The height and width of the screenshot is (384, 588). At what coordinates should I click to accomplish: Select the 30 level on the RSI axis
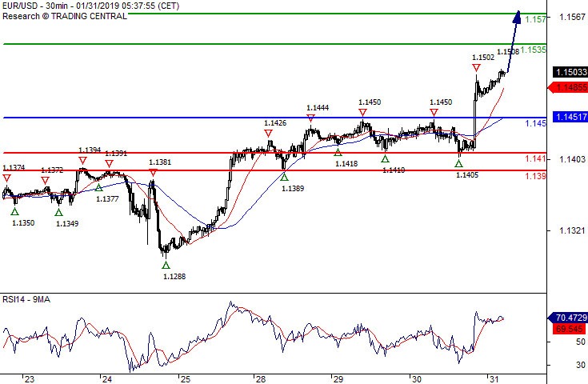coord(581,365)
